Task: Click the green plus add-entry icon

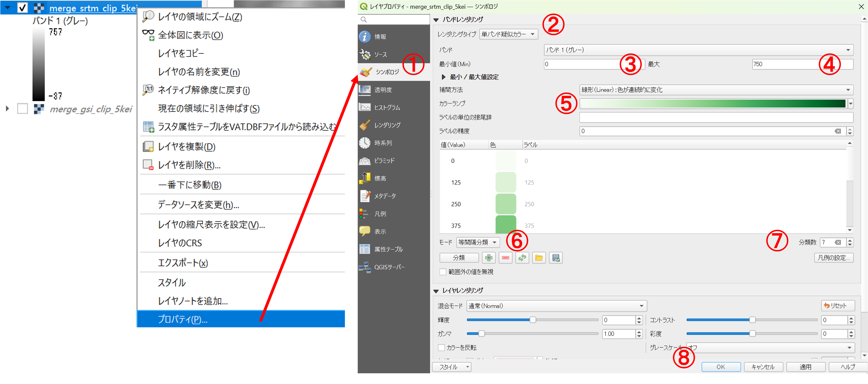Action: click(x=489, y=258)
